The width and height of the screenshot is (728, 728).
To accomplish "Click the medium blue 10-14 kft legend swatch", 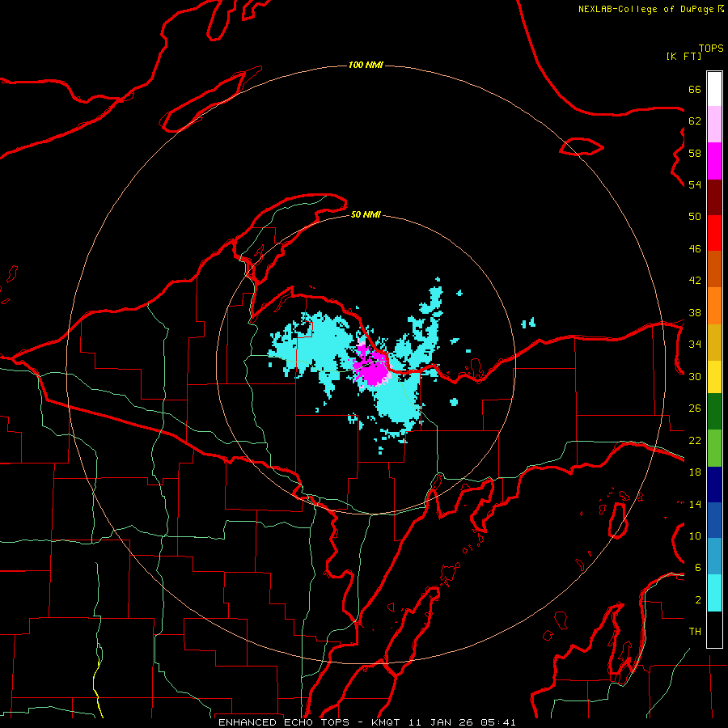I will pos(714,520).
